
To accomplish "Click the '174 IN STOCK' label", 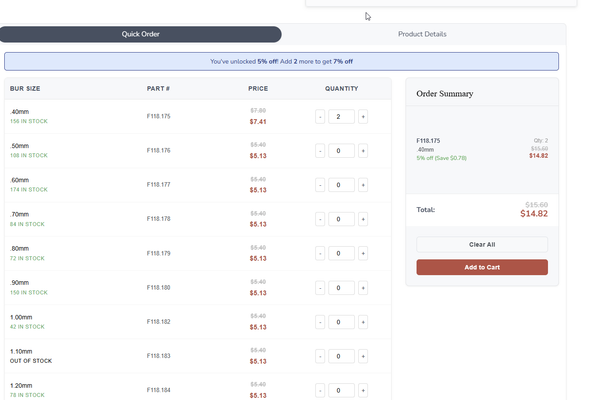I will pyautogui.click(x=29, y=189).
